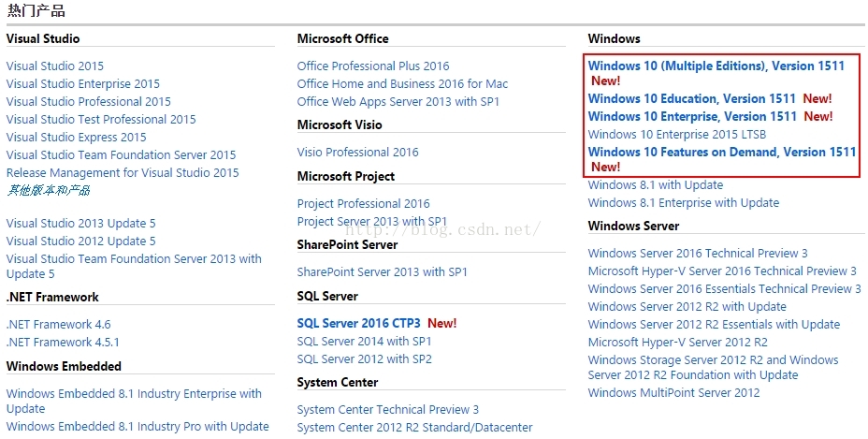Viewport: 868px width, 439px height.
Task: Open Office Web Apps Server 2013 with SP1
Action: (398, 101)
